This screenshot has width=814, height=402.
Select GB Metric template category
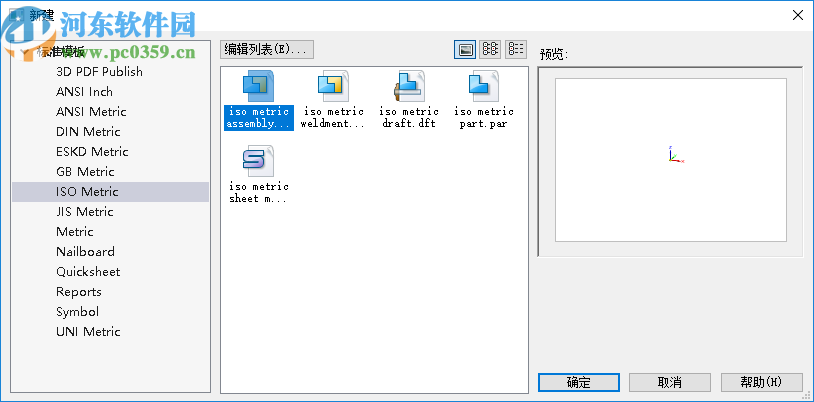pos(85,172)
